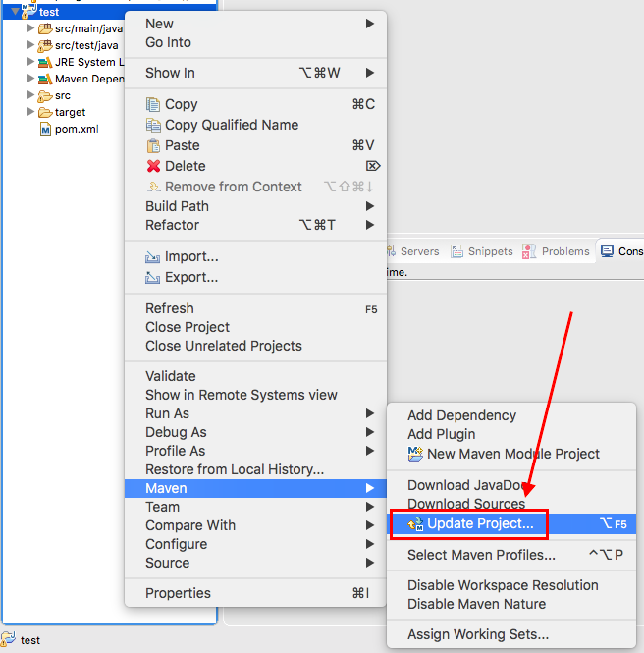
Task: Click the Export icon in menu
Action: (152, 278)
